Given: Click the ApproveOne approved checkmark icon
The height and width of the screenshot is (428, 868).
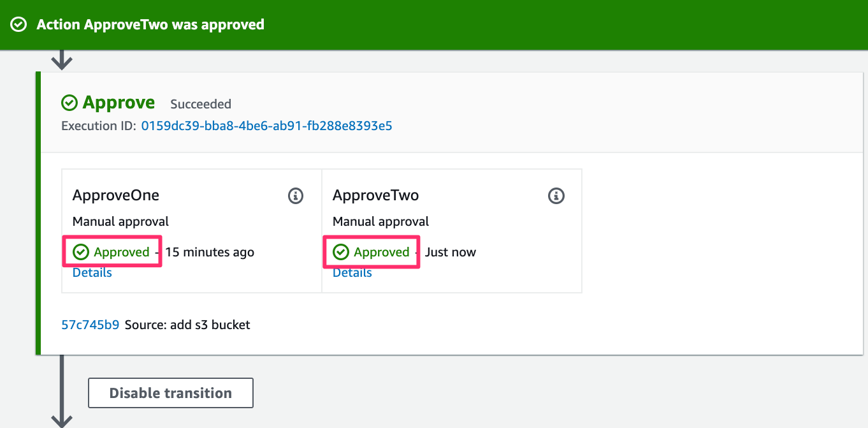Looking at the screenshot, I should (80, 252).
